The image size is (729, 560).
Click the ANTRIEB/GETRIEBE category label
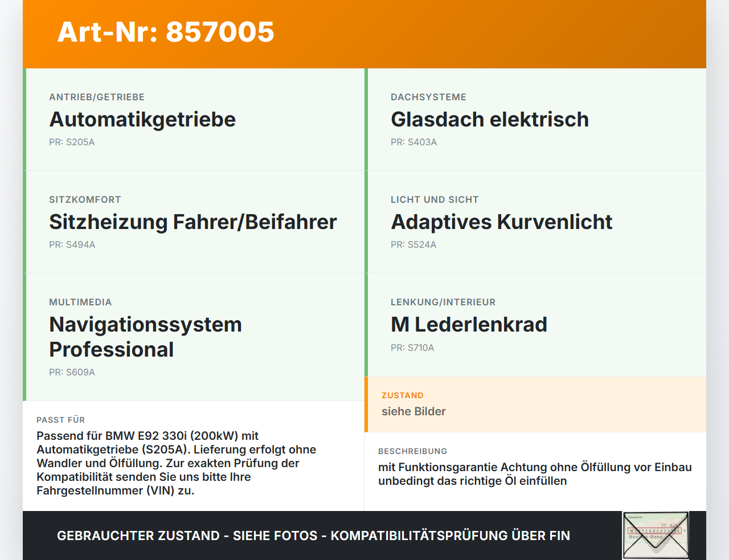click(97, 97)
